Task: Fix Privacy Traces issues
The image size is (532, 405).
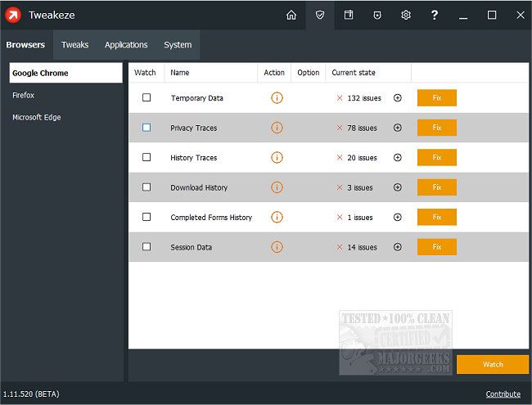Action: (437, 128)
